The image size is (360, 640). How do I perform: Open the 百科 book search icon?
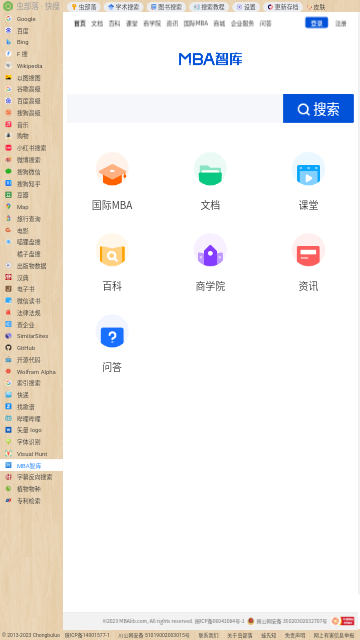(x=112, y=250)
